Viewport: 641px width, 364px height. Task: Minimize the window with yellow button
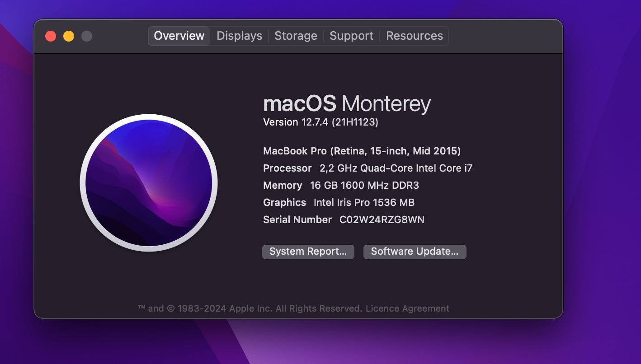[x=69, y=36]
